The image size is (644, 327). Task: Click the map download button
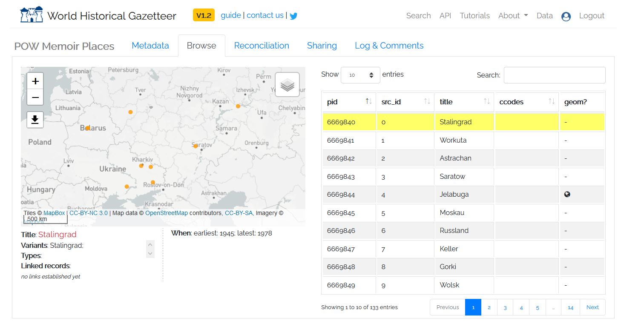[x=35, y=120]
